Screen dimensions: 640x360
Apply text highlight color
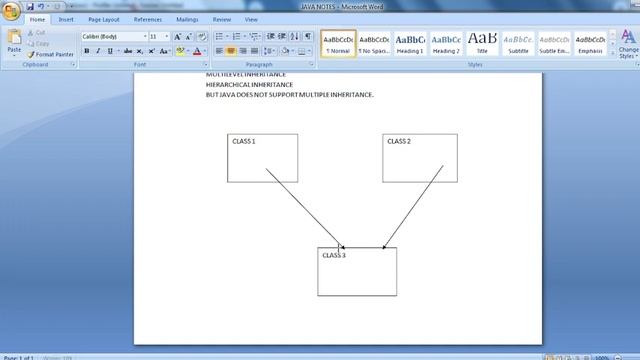coord(180,51)
